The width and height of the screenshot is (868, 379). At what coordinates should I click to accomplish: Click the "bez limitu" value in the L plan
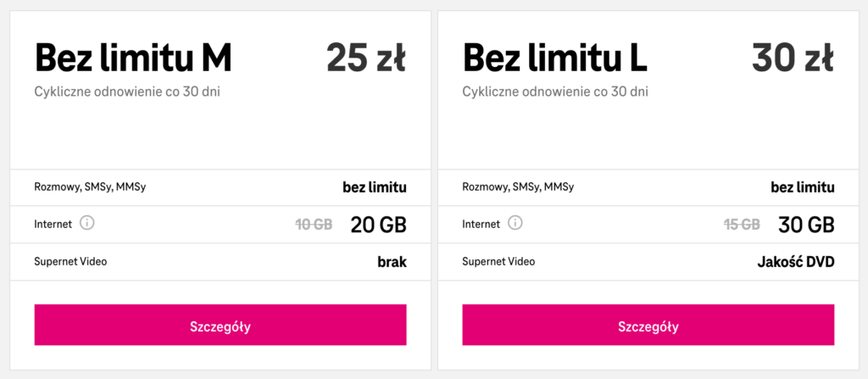(x=802, y=187)
